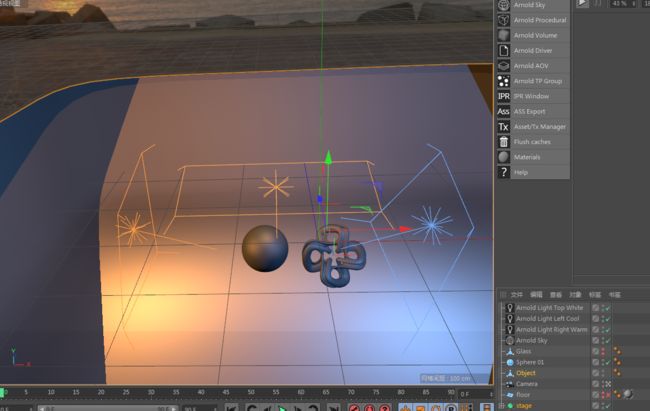
Task: Click the Help label in Arnold menu
Action: point(521,172)
